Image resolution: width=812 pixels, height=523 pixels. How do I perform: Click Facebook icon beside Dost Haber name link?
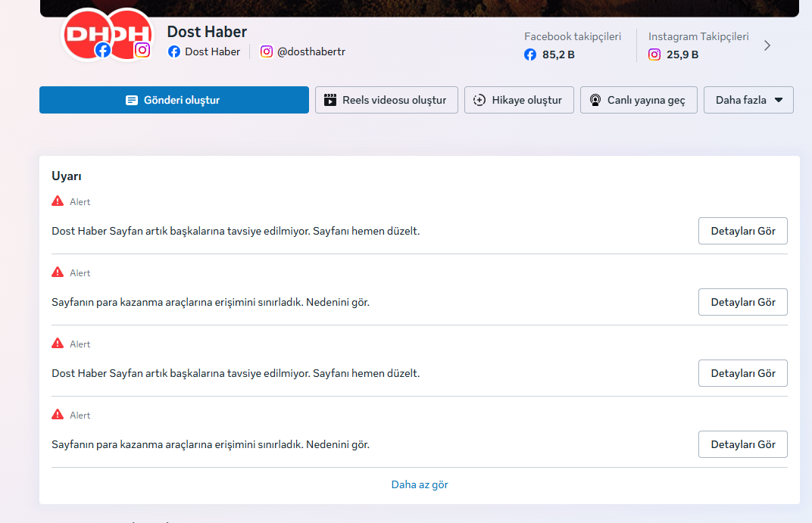tap(174, 51)
